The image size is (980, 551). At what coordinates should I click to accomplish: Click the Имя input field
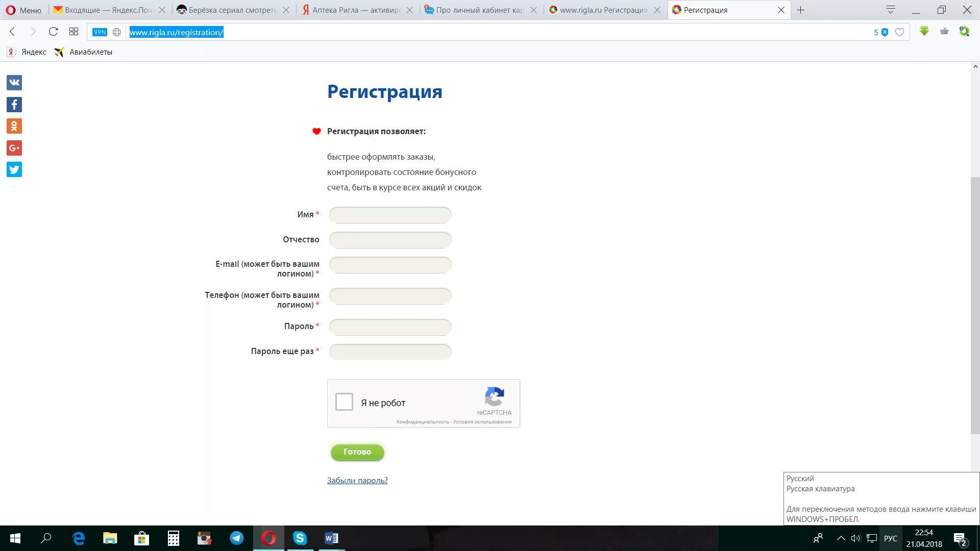pyautogui.click(x=390, y=215)
